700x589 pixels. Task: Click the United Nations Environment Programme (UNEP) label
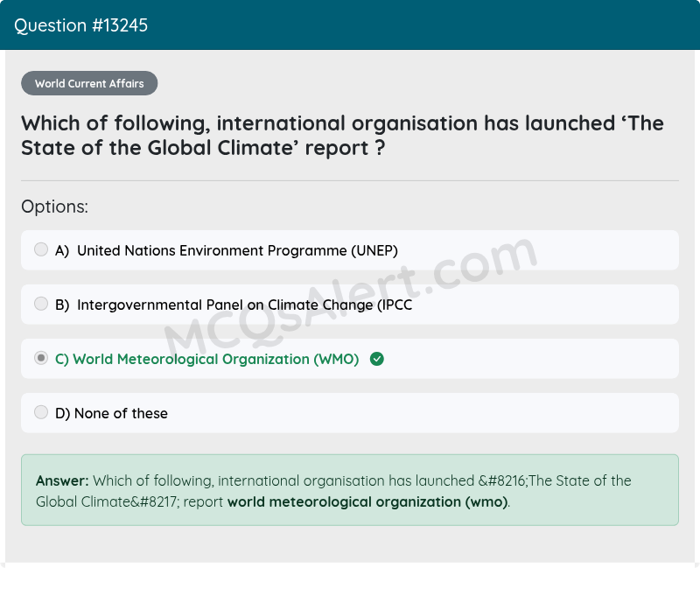pos(237,250)
